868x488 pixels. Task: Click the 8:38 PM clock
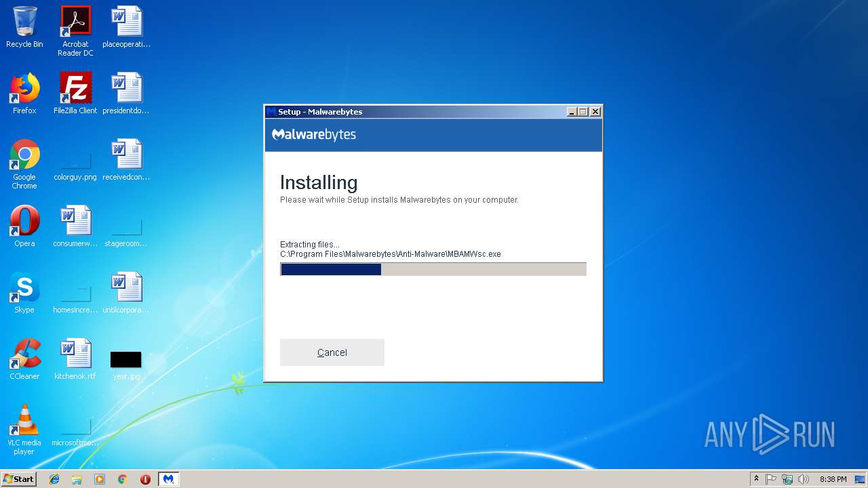pyautogui.click(x=833, y=479)
